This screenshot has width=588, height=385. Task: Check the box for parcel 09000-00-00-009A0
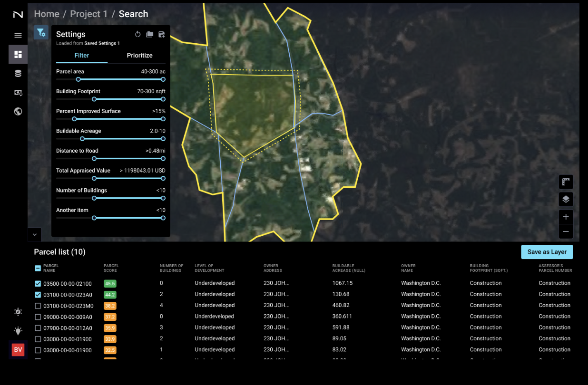tap(37, 316)
